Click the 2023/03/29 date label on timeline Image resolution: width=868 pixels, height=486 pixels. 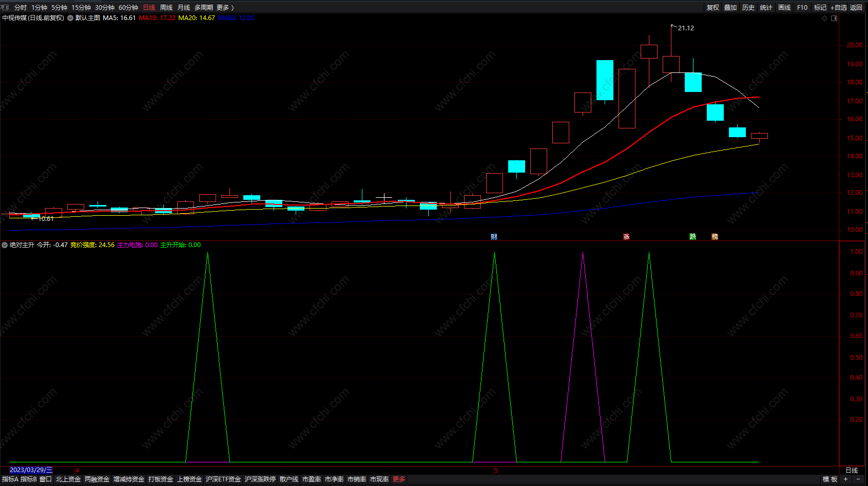tap(31, 470)
